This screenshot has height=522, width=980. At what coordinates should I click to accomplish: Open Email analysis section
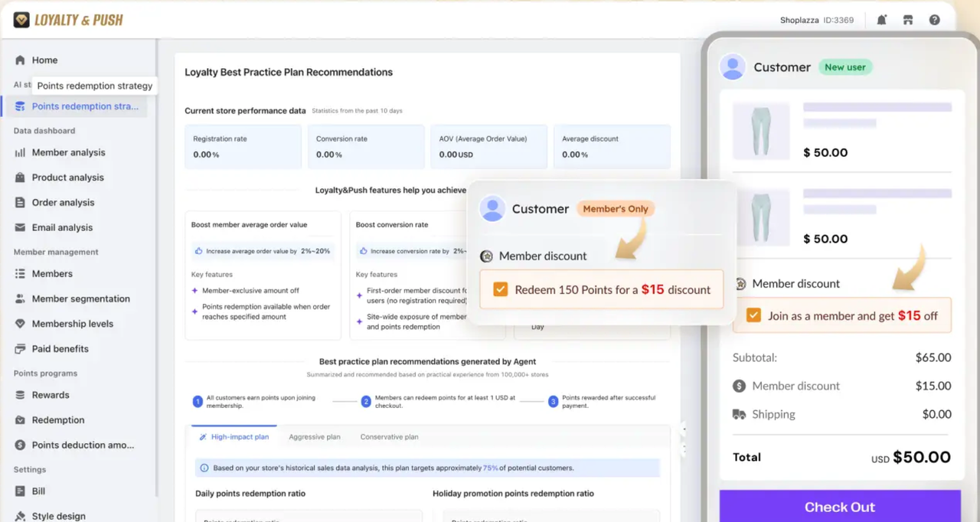tap(62, 227)
